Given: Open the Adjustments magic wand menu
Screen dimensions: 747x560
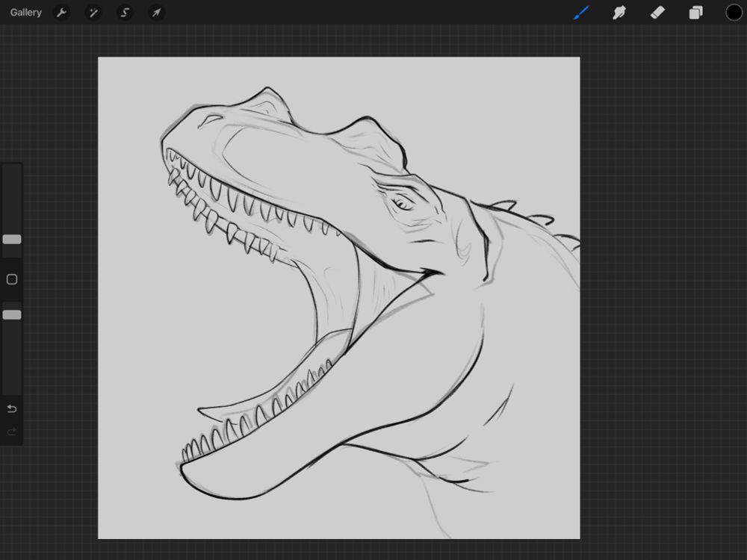Looking at the screenshot, I should (93, 13).
